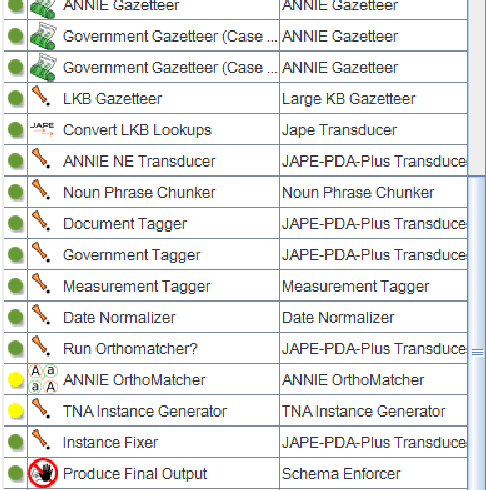
Task: Toggle green status dot for Instance Fixer
Action: tap(15, 442)
